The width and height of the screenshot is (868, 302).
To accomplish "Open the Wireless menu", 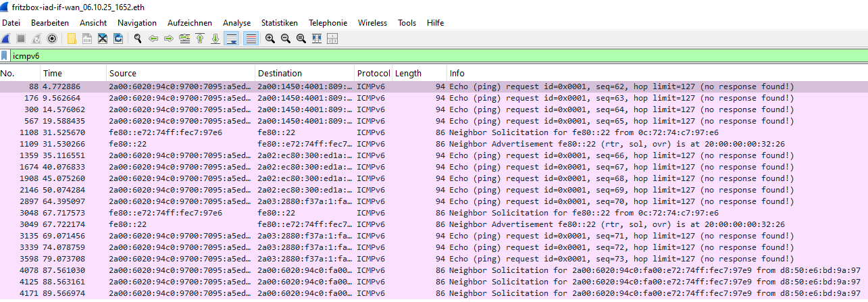I will click(372, 23).
